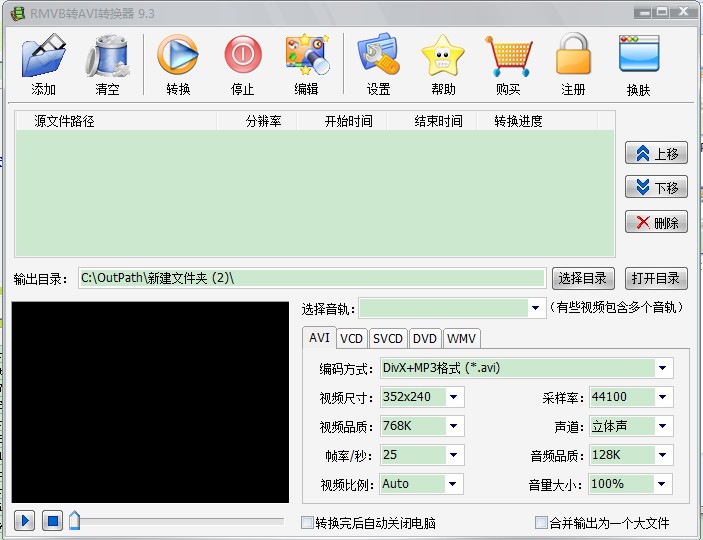Click the preview play button
The width and height of the screenshot is (703, 540).
24,521
